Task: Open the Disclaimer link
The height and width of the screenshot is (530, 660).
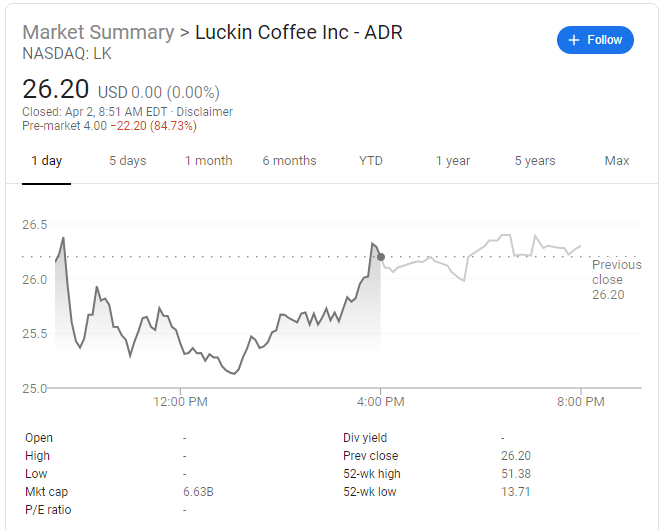Action: pos(204,112)
